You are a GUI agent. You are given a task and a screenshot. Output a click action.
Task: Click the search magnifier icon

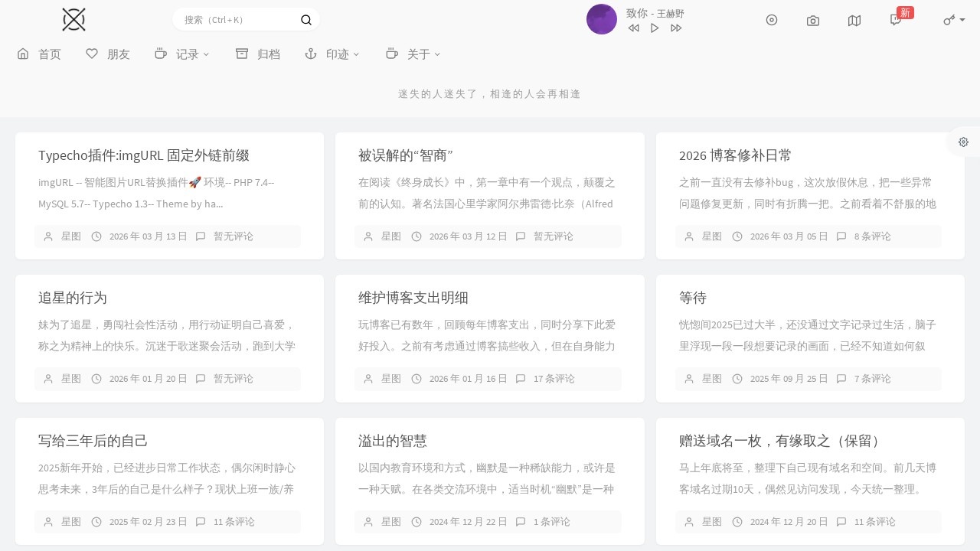pyautogui.click(x=306, y=19)
